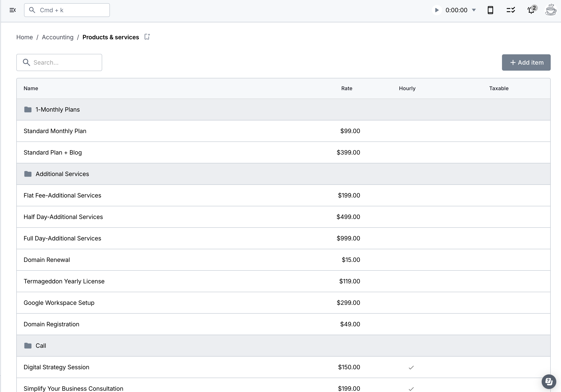Open the help chat widget icon
561x392 pixels.
(549, 381)
